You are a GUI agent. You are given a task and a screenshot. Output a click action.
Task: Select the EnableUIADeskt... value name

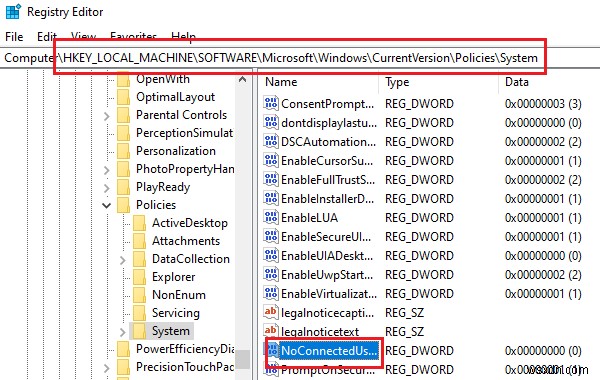pos(327,256)
